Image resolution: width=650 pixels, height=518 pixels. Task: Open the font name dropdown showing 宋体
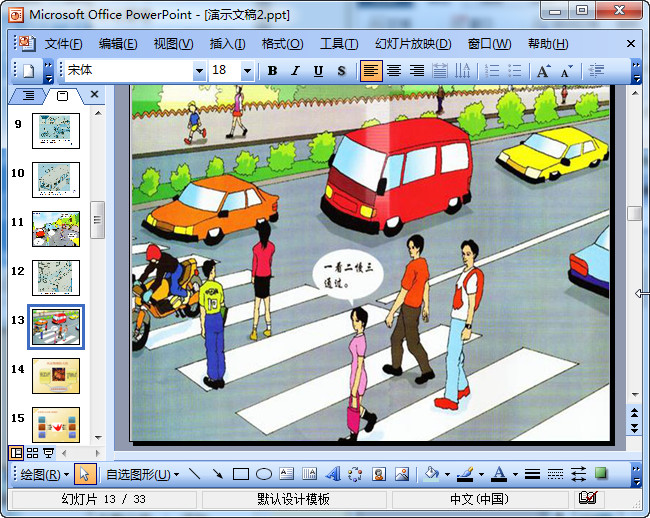(x=199, y=71)
